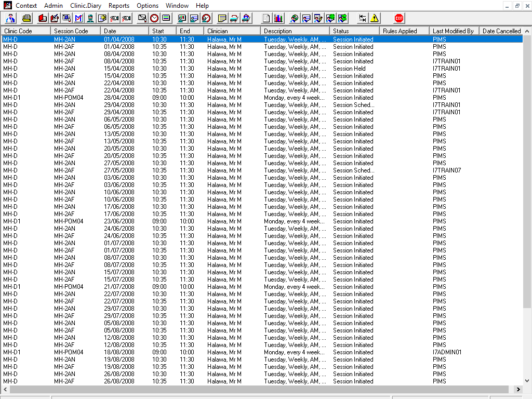
Task: Click the horizontal scrollbar right arrow
Action: coord(518,389)
